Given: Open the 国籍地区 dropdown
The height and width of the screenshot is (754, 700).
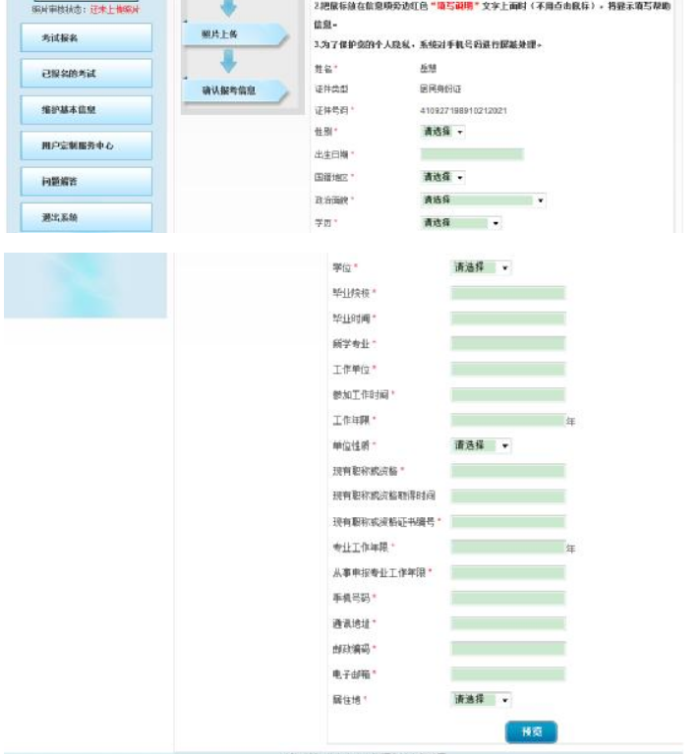Looking at the screenshot, I should (x=442, y=177).
